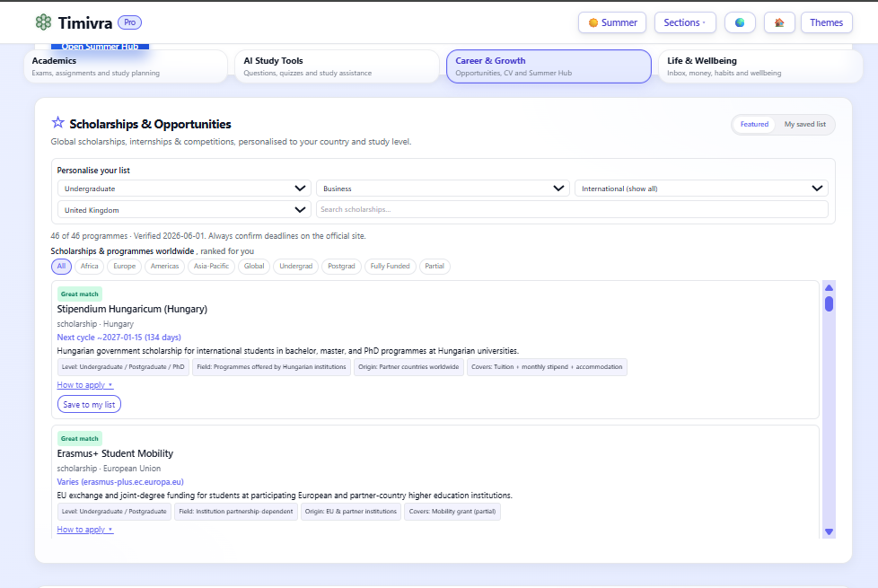Click the Stipendium Hungaricum (Hungary) title

click(x=132, y=309)
